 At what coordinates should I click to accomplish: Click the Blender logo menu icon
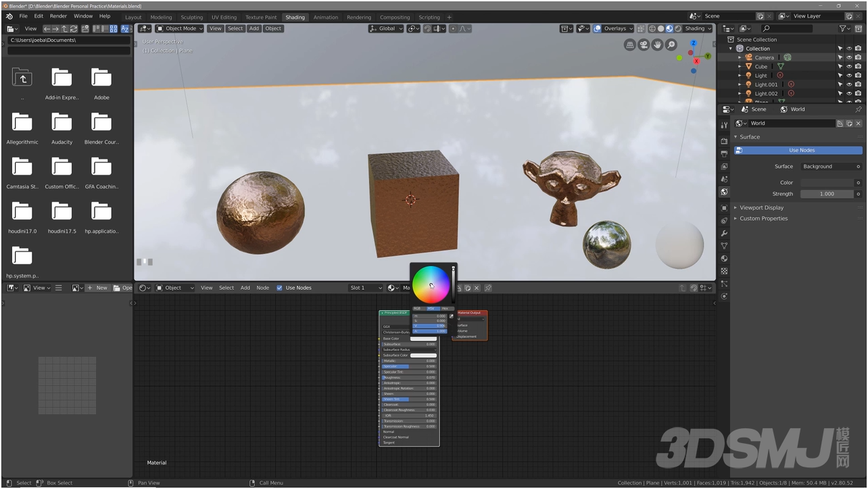(9, 16)
